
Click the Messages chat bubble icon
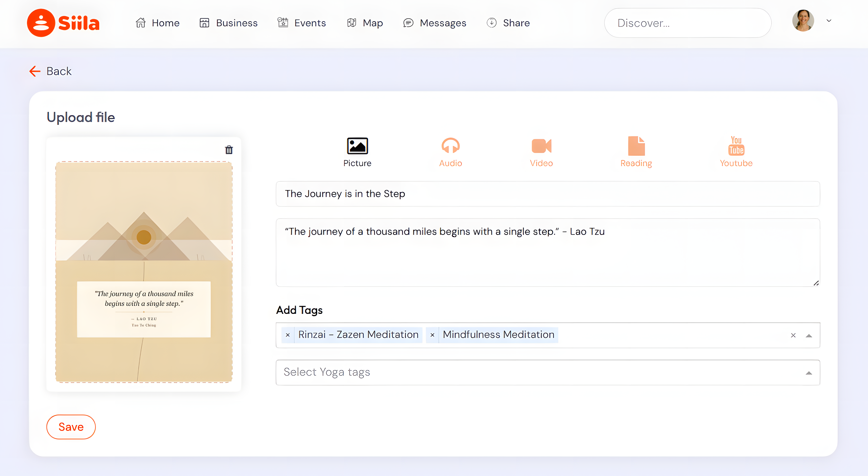click(408, 23)
